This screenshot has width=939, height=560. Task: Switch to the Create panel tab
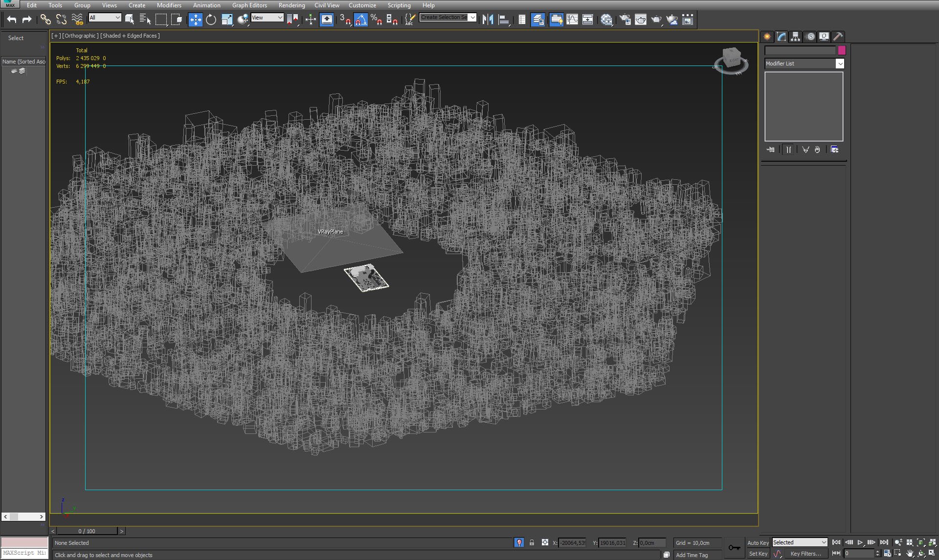pyautogui.click(x=767, y=37)
